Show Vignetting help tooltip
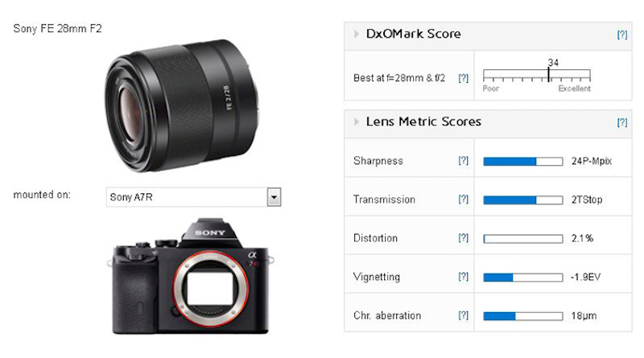Screen dimensions: 644x358 (464, 276)
